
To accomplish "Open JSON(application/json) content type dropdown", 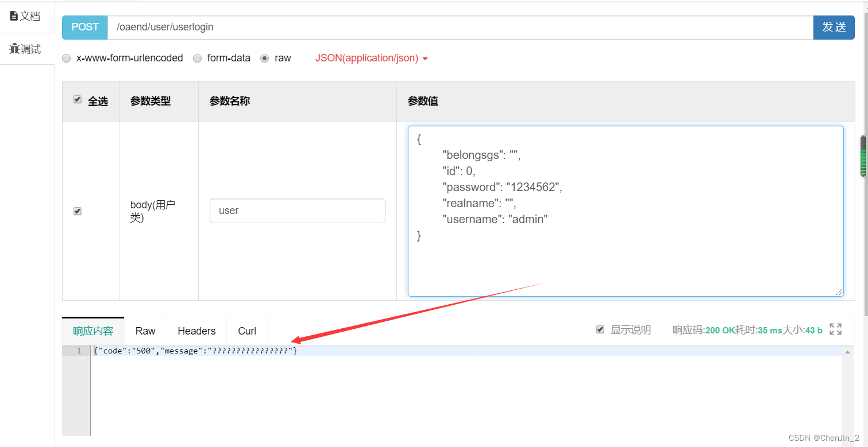I will coord(372,58).
